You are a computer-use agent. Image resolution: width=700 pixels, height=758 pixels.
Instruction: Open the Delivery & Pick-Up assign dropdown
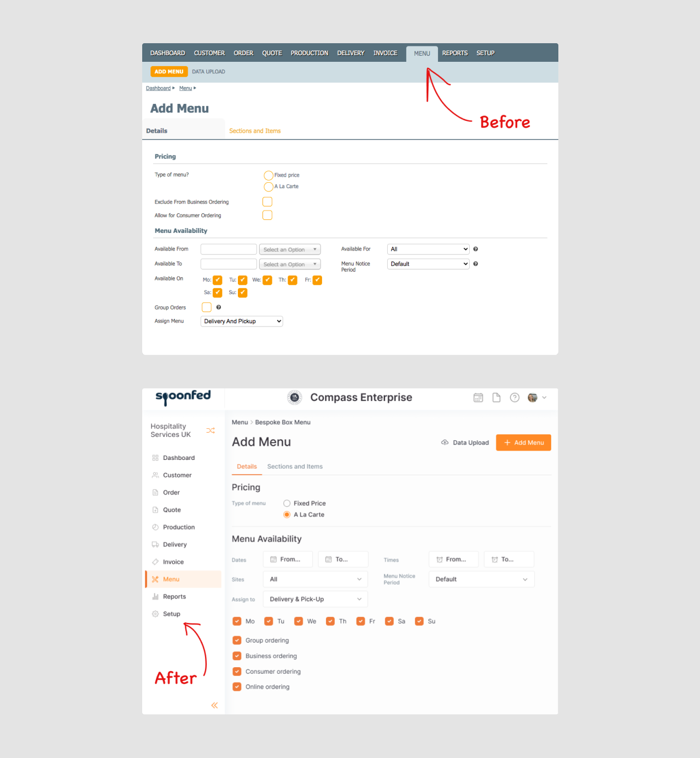(315, 599)
